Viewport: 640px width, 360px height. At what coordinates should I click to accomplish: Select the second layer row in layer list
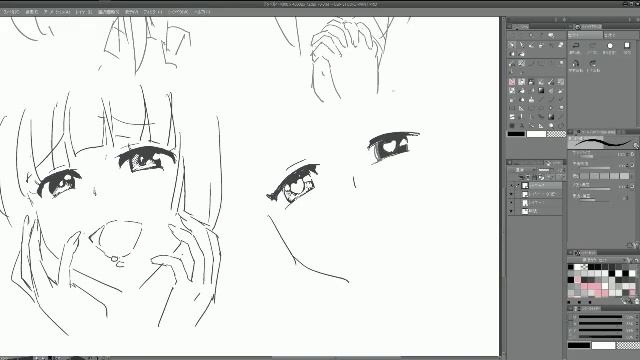pos(535,194)
